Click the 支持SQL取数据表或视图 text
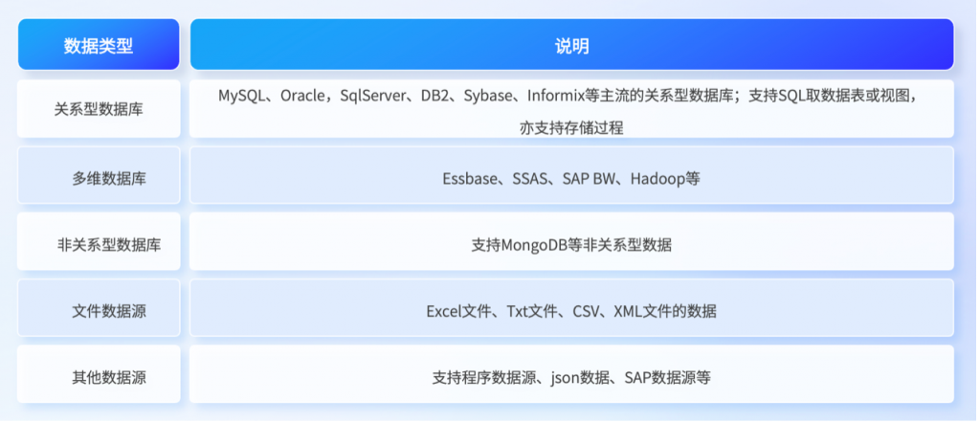This screenshot has height=423, width=980. (x=829, y=97)
